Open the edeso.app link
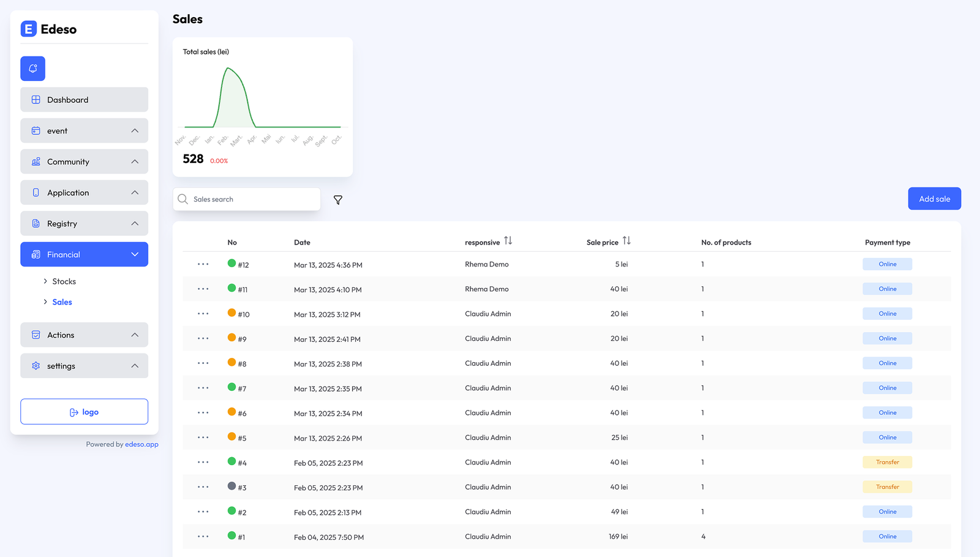This screenshot has width=980, height=557. [x=141, y=444]
